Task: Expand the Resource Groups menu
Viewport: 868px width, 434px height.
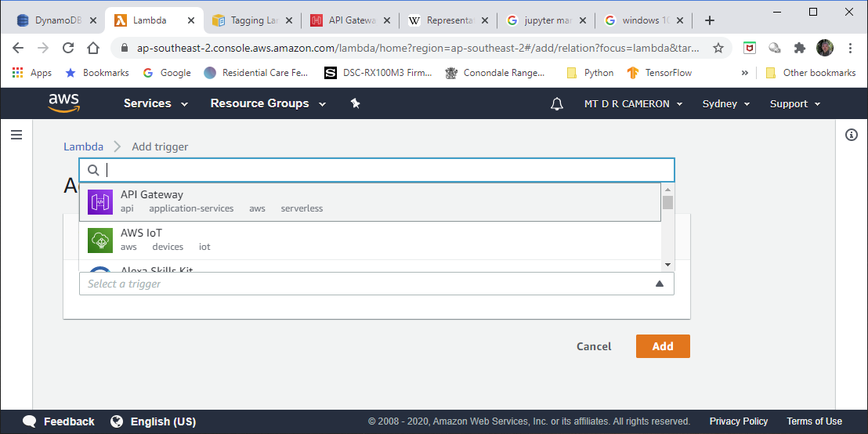Action: [269, 103]
